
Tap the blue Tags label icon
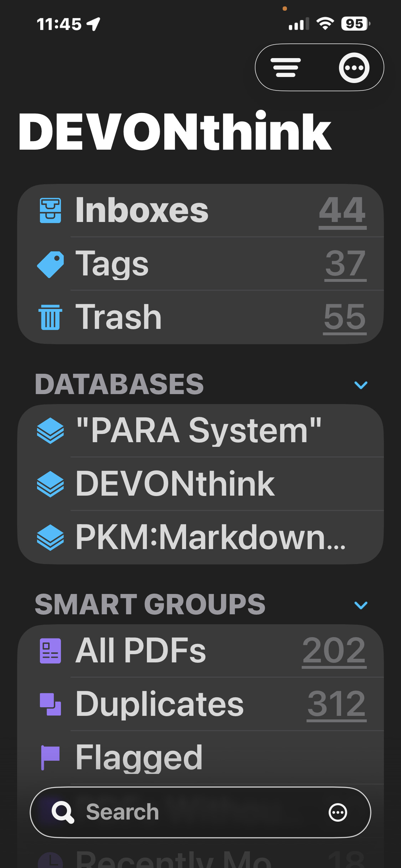(x=50, y=264)
